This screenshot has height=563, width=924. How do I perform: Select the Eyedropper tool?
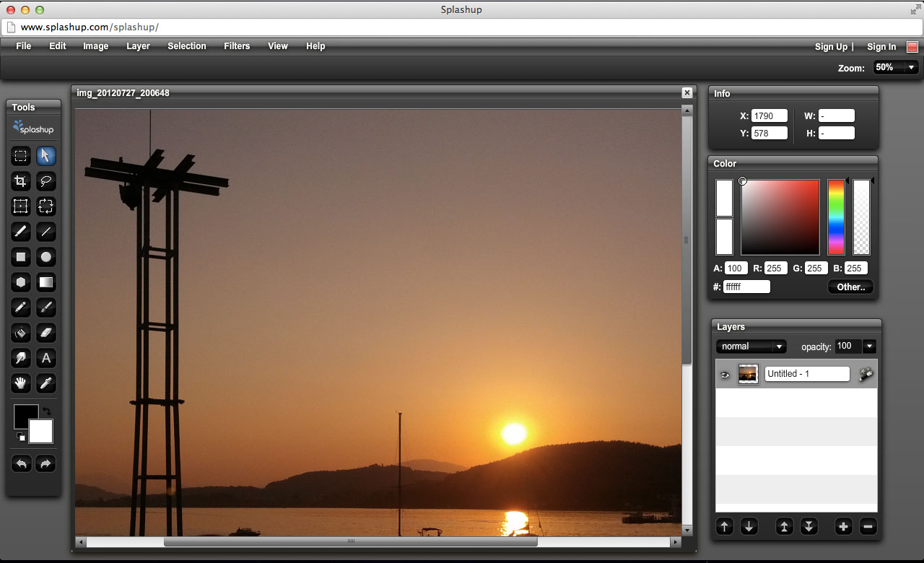coord(46,383)
